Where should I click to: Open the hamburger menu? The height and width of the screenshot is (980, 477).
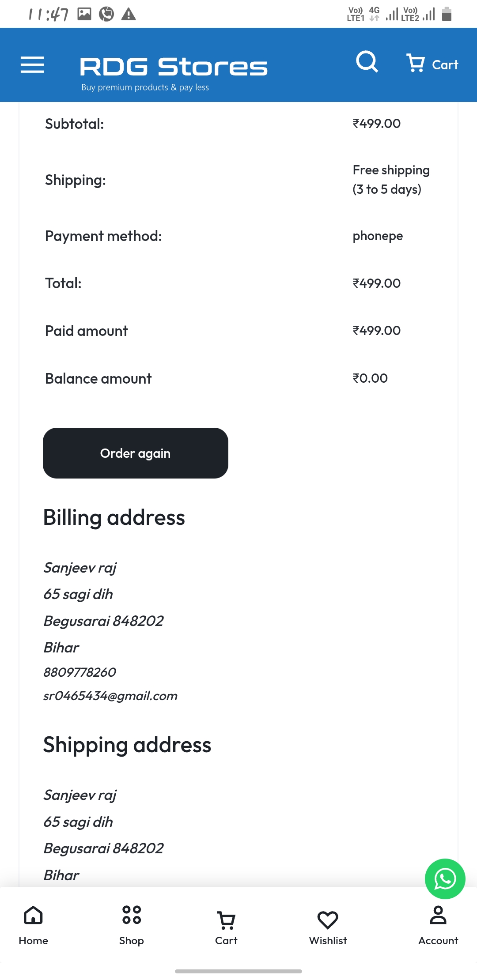tap(32, 65)
